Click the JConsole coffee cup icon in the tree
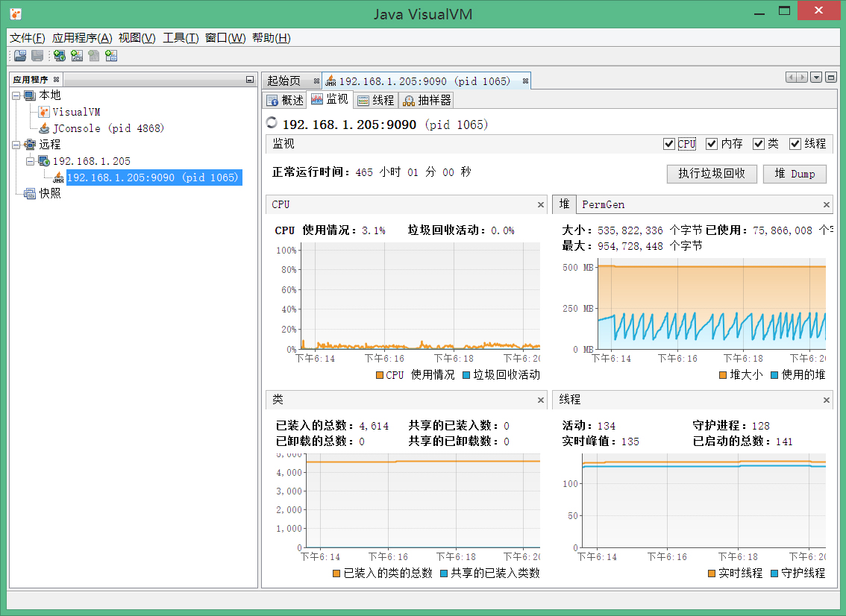 [44, 128]
